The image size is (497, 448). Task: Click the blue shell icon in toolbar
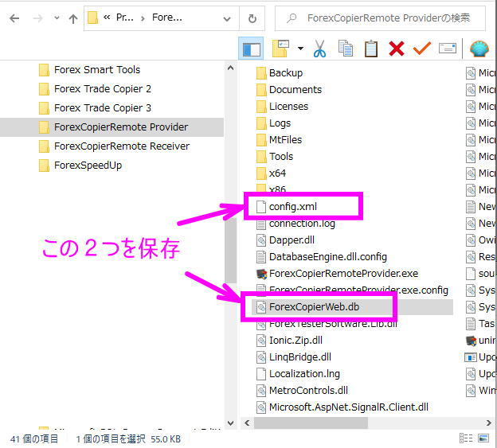coord(479,49)
